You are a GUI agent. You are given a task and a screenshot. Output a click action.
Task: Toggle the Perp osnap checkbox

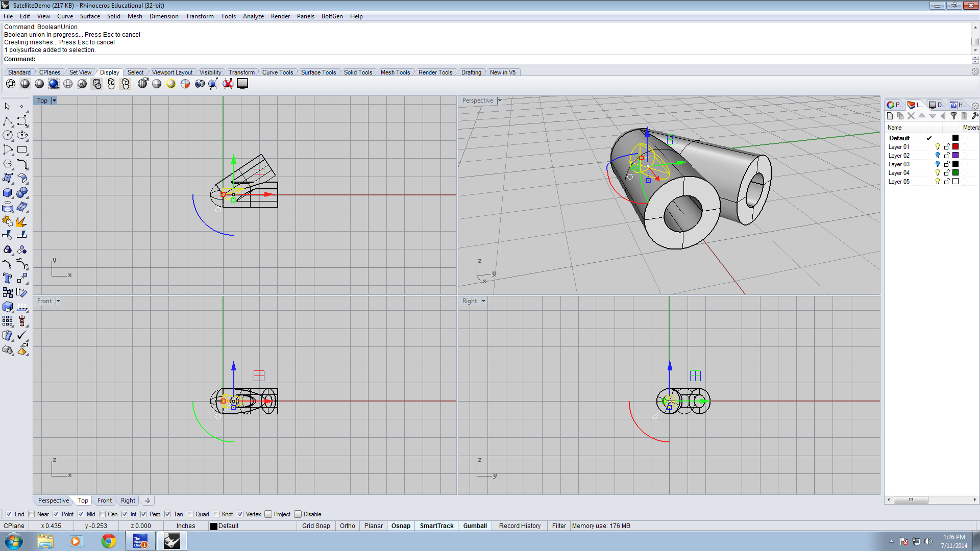click(x=144, y=514)
